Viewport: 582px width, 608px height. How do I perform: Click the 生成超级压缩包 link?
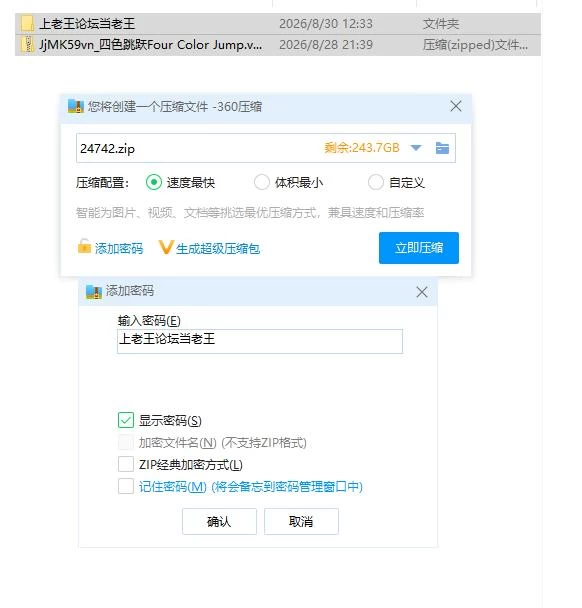pyautogui.click(x=218, y=248)
